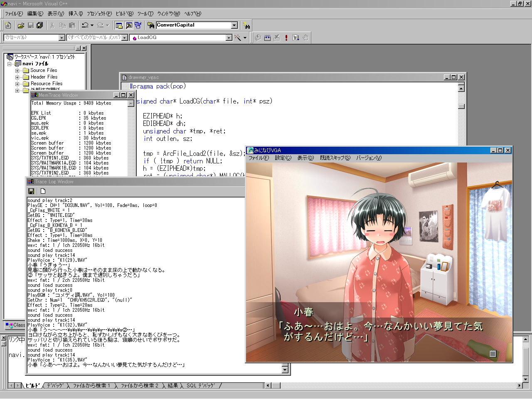This screenshot has height=399, width=532.
Task: Switch to Find in Files 2 tab
Action: [139, 386]
